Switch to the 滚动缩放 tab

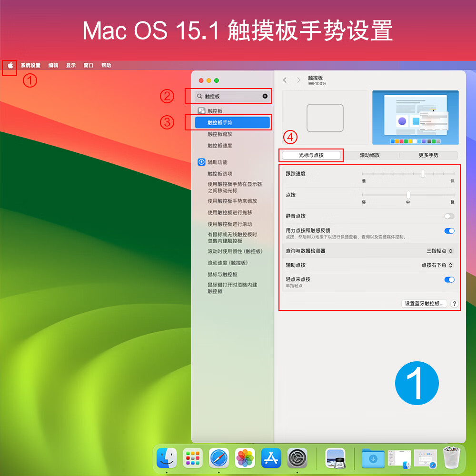(x=370, y=155)
